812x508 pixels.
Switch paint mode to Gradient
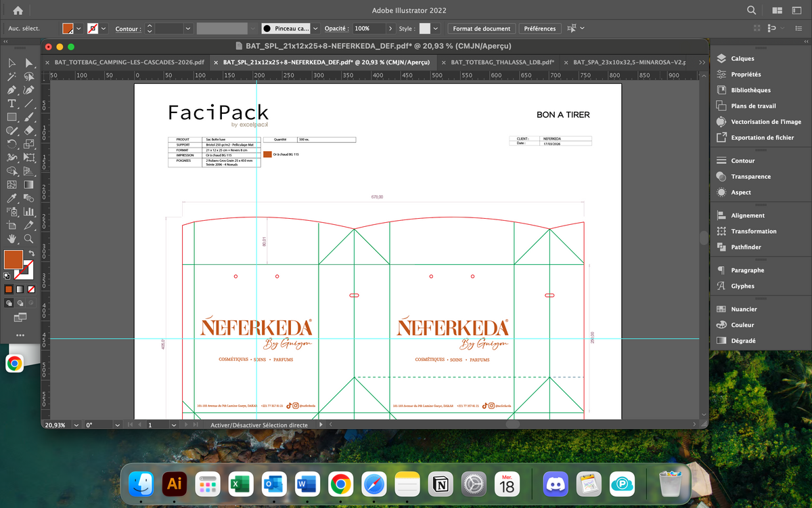[x=20, y=289]
